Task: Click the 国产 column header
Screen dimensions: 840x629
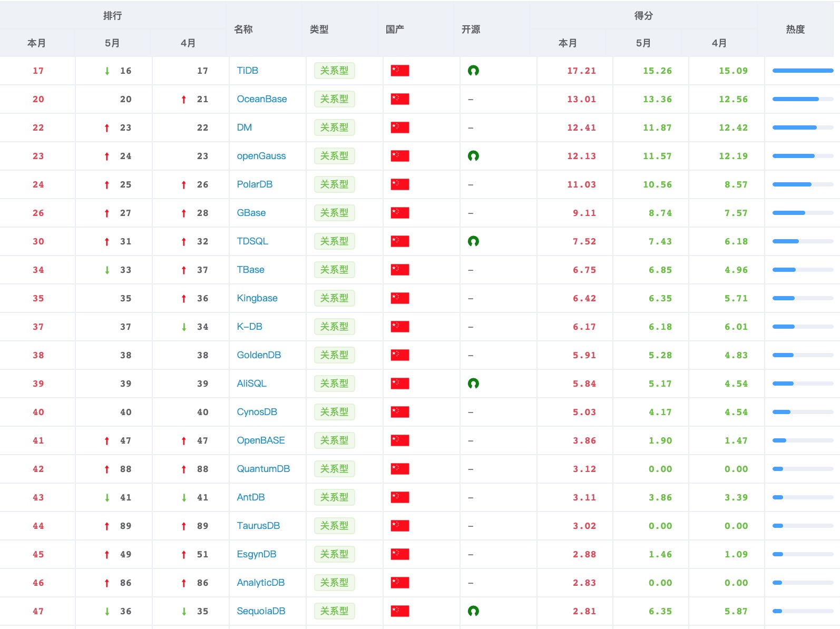Action: pos(395,30)
